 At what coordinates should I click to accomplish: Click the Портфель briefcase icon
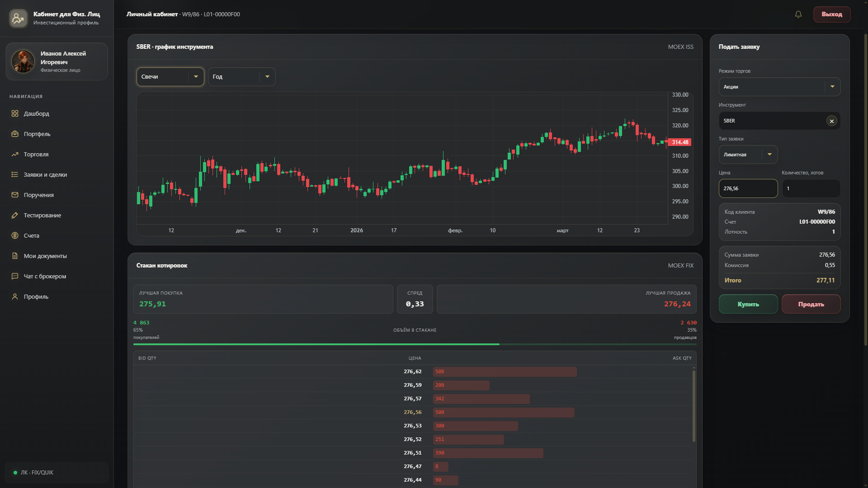point(15,134)
